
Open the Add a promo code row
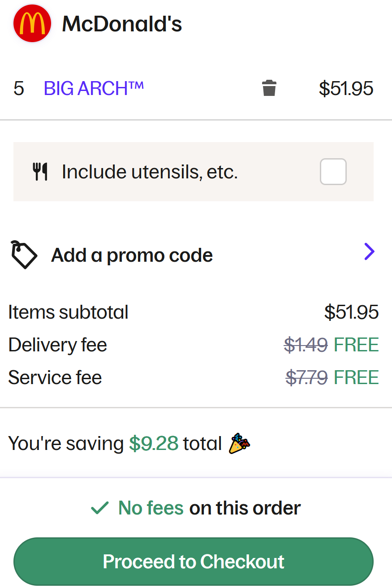132,255
